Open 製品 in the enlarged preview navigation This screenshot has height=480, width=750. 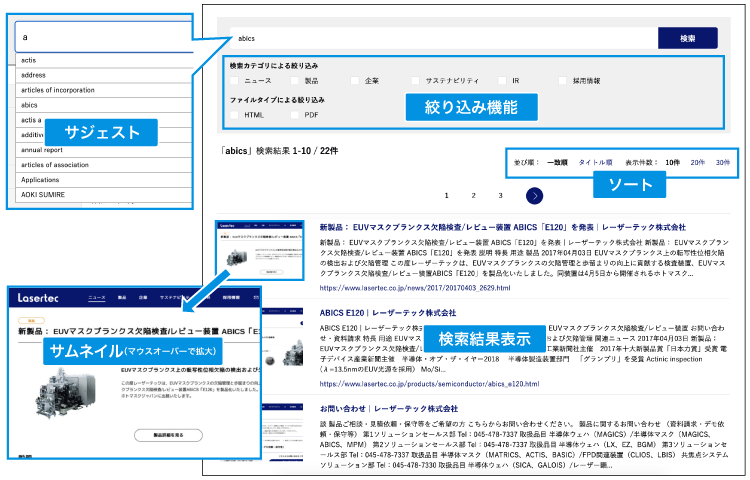122,297
